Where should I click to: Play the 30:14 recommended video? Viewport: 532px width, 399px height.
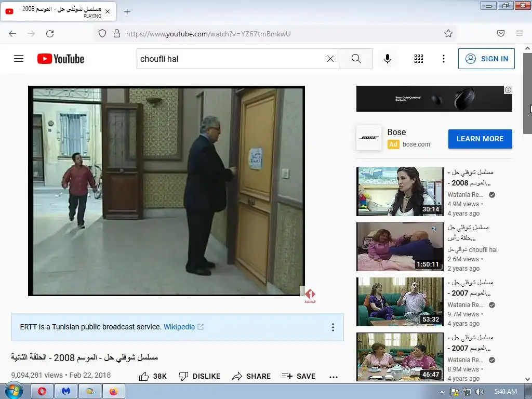[x=400, y=192]
